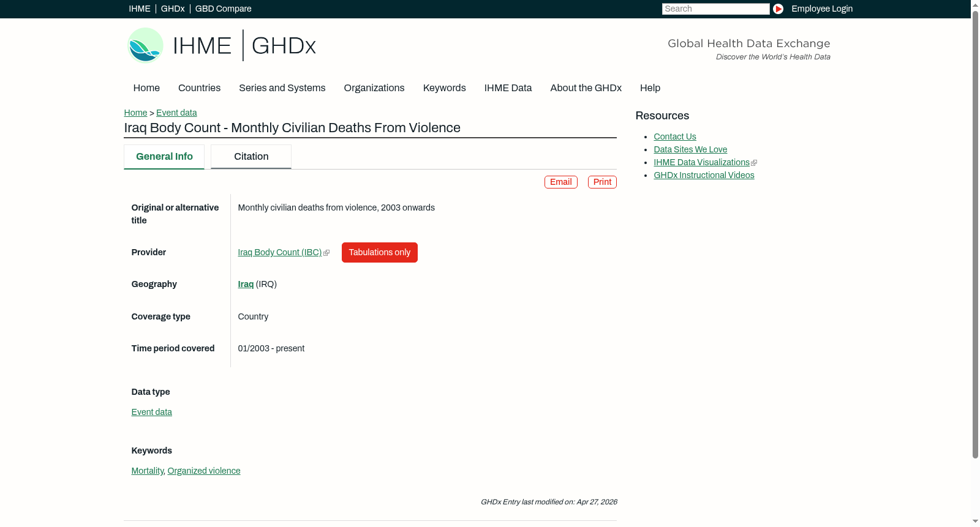Click external link icon beside IHME Data Visualizations
Image resolution: width=980 pixels, height=527 pixels.
[754, 163]
